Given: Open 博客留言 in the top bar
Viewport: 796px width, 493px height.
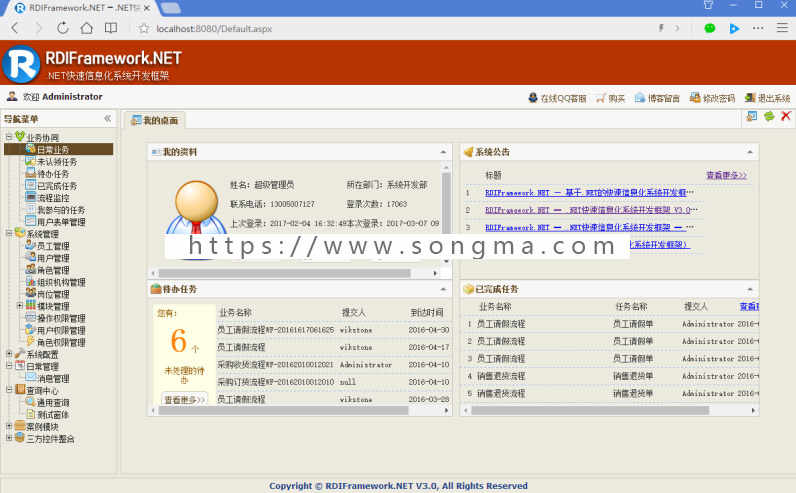Looking at the screenshot, I should click(x=657, y=98).
